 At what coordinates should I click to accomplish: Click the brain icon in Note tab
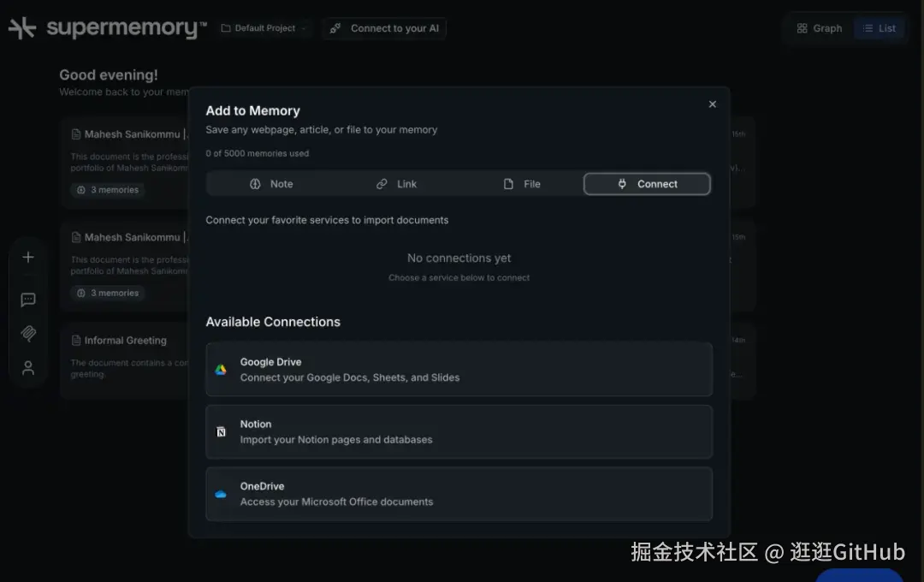pos(255,184)
